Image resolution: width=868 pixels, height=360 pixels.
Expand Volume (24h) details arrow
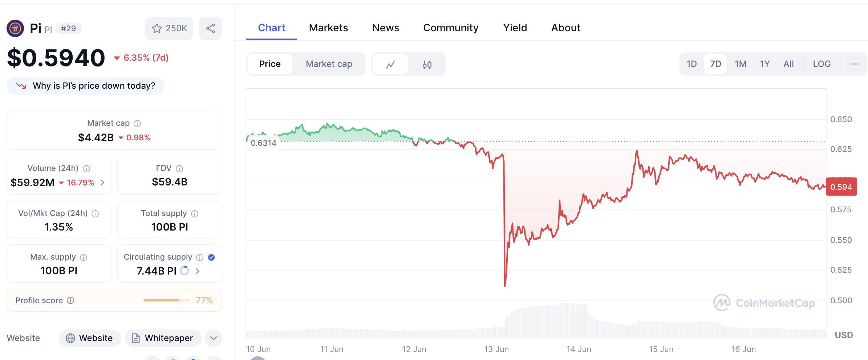(103, 183)
